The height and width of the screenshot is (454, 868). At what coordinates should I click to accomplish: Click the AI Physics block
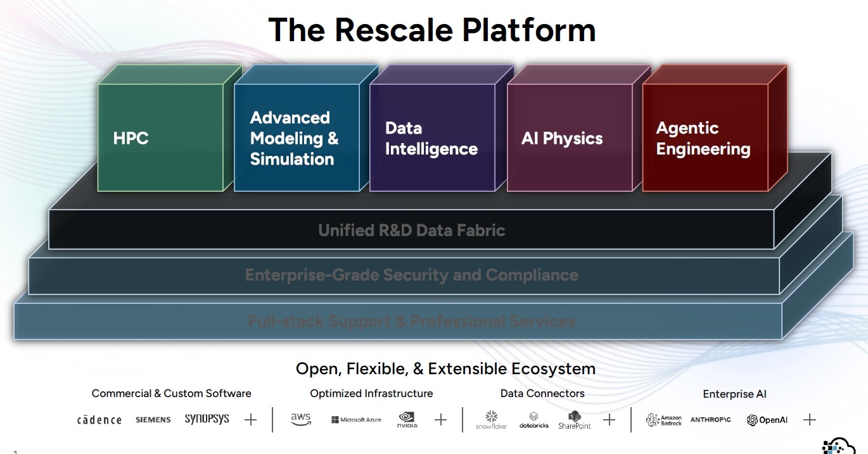[569, 137]
